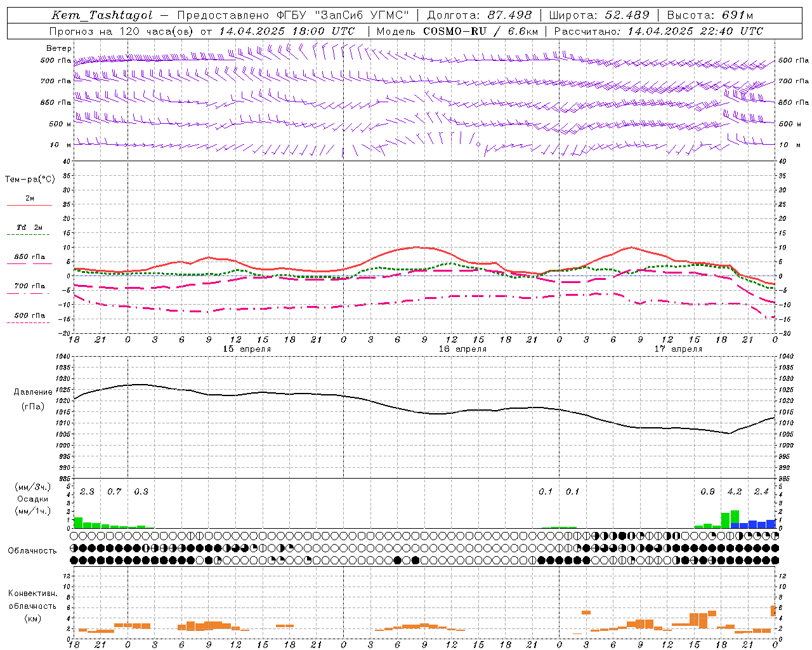Viewport: 812px width, 650px height.
Task: Click the date label 16 апреля
Action: 462,349
